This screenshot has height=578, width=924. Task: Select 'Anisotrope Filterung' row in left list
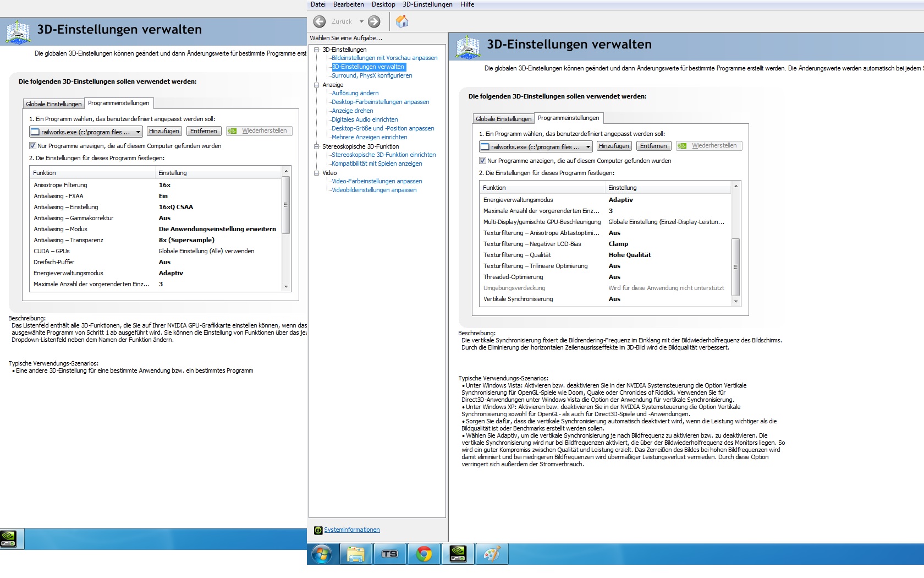[x=156, y=185]
